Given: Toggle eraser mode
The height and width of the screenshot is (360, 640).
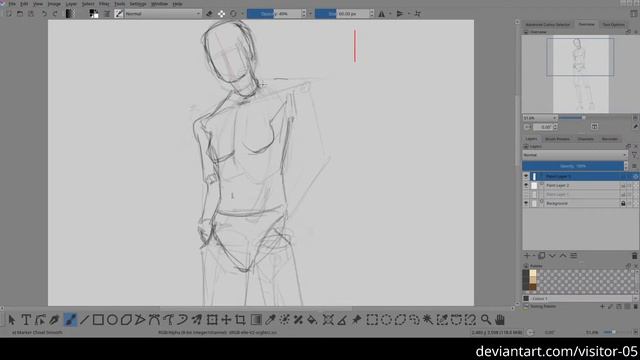Looking at the screenshot, I should 209,13.
